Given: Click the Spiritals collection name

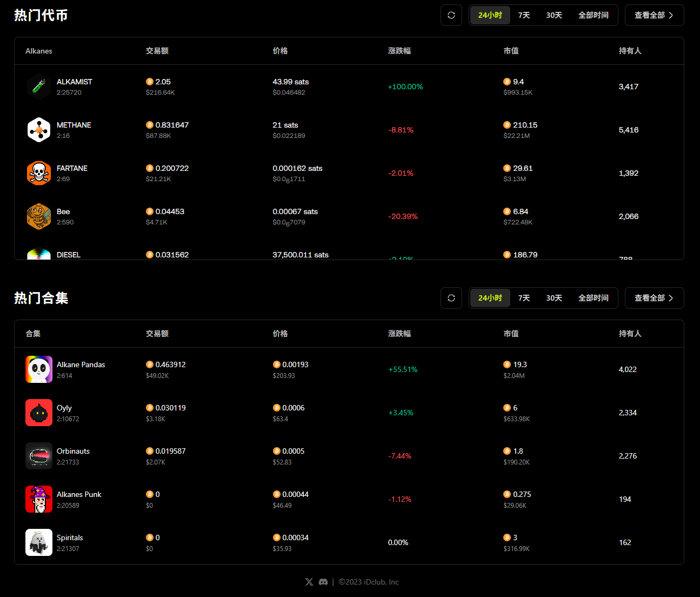Looking at the screenshot, I should 70,538.
